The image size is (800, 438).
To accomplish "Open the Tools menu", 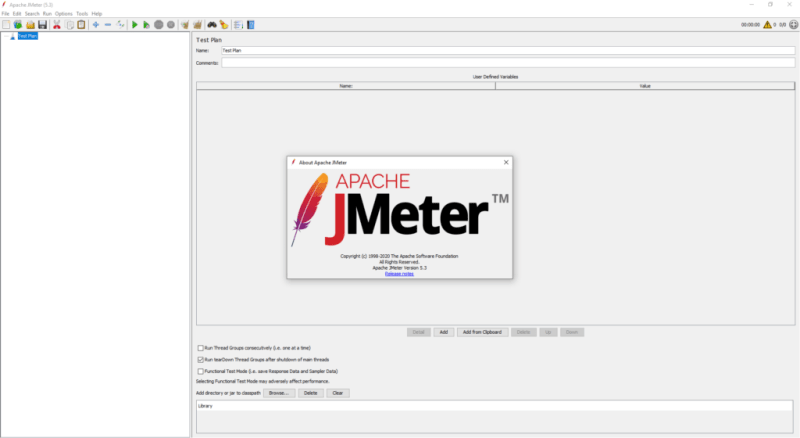I will (x=82, y=14).
